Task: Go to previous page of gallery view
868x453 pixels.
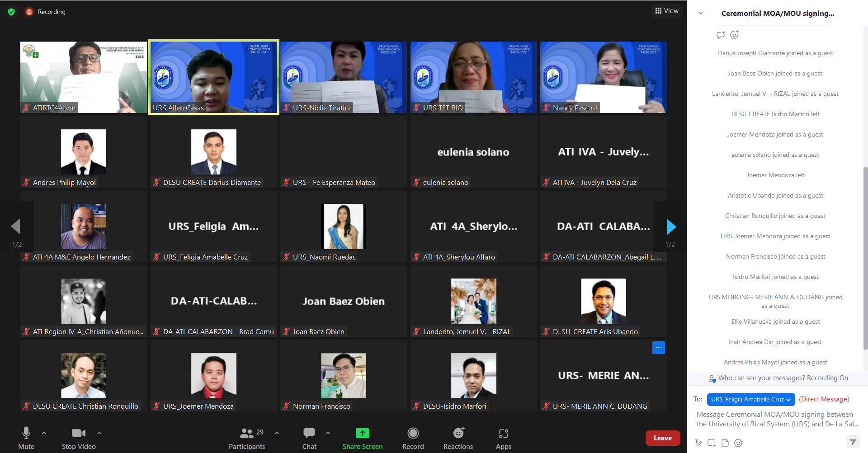Action: (x=16, y=226)
